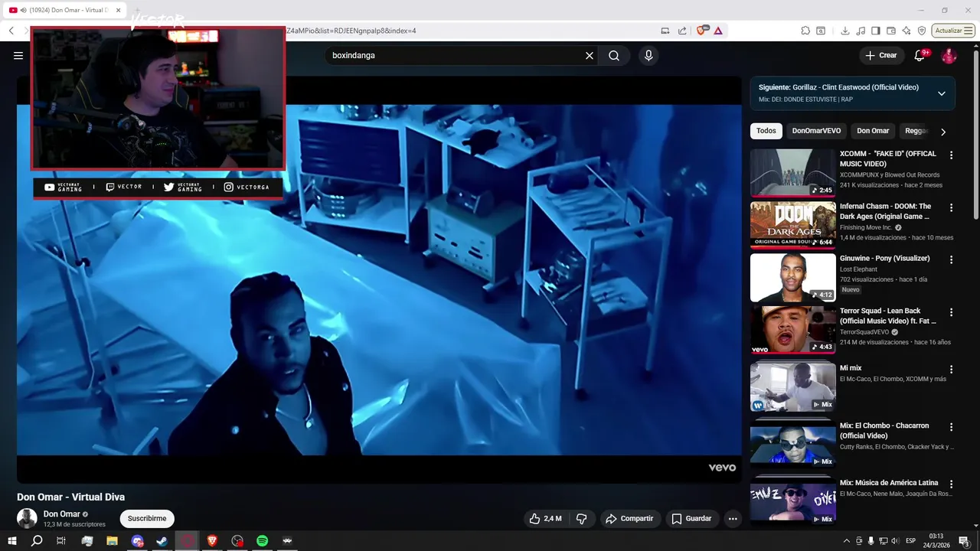Screen dimensions: 980x551
Task: Open a new browser tab
Action: click(x=137, y=10)
